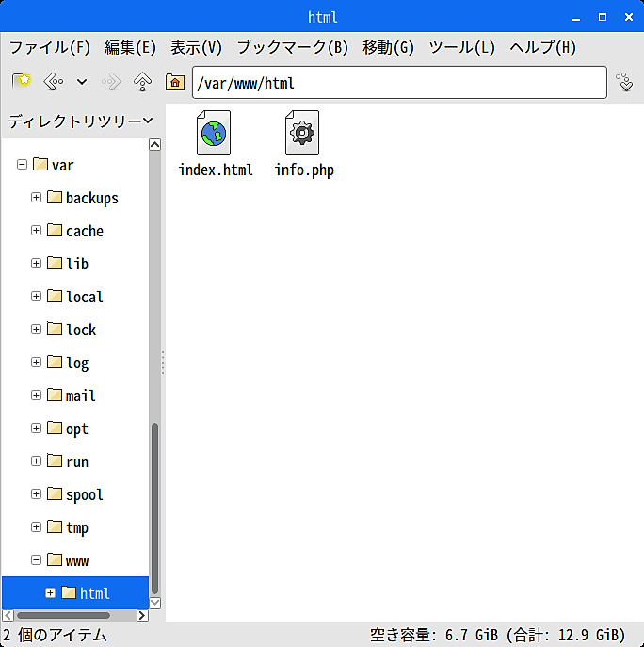This screenshot has height=647, width=644.
Task: Open the ツール(L) menu
Action: pos(461,47)
